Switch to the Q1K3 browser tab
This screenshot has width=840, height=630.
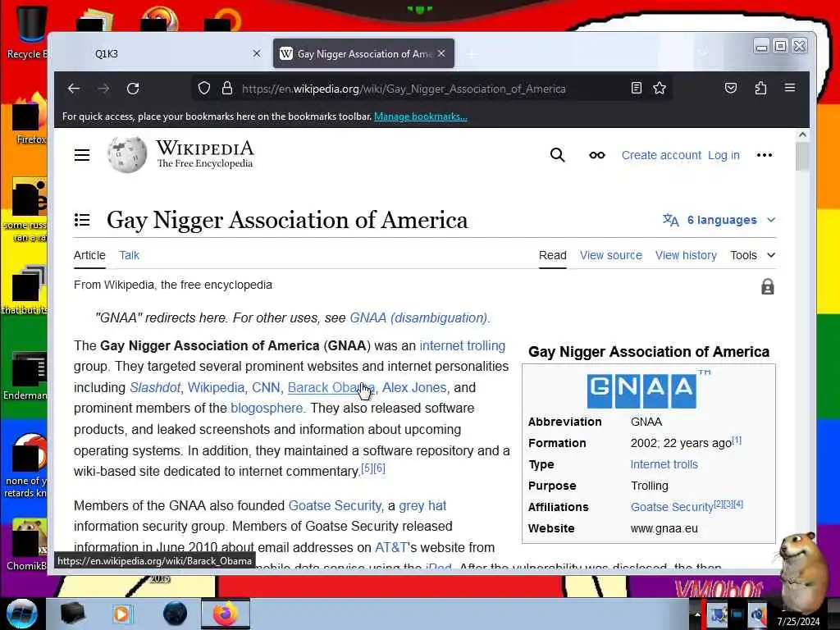[x=161, y=53]
